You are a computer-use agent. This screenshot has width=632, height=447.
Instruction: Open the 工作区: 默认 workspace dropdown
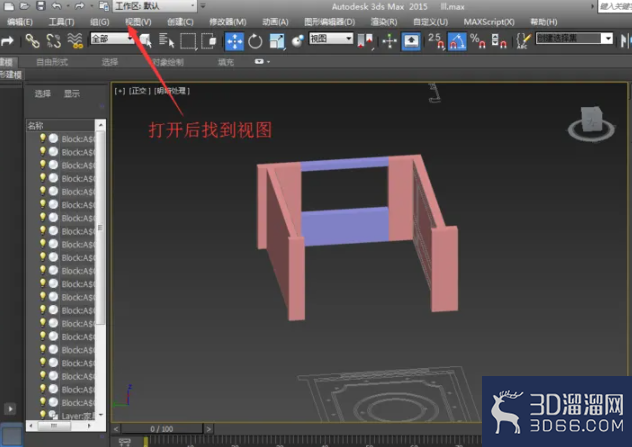[x=154, y=6]
